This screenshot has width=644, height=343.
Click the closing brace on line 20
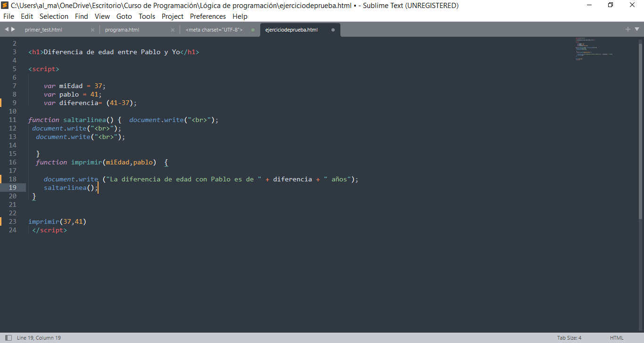(34, 196)
